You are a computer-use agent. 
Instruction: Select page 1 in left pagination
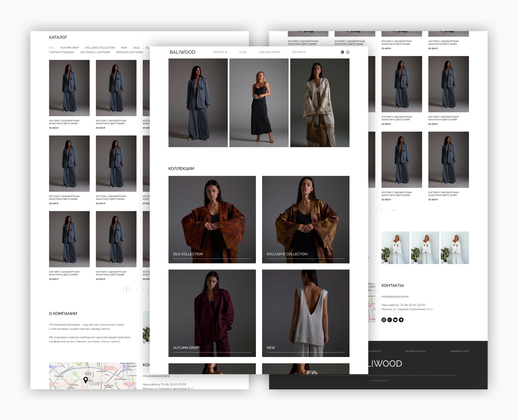pos(126,289)
